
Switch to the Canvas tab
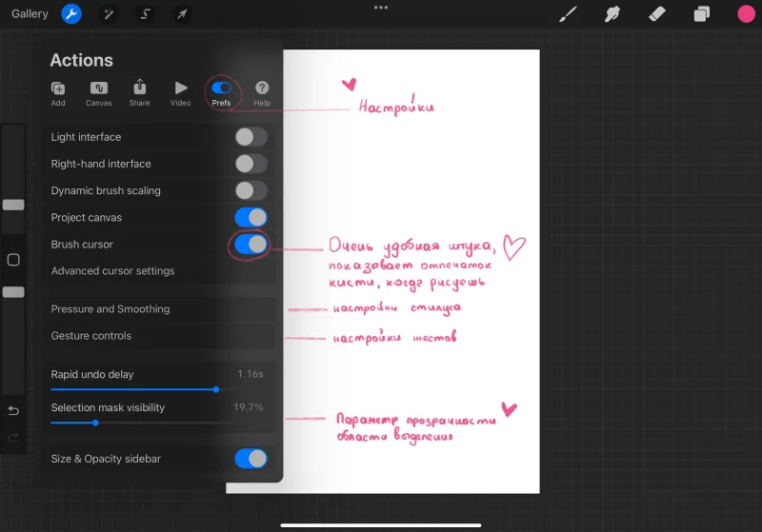(99, 93)
